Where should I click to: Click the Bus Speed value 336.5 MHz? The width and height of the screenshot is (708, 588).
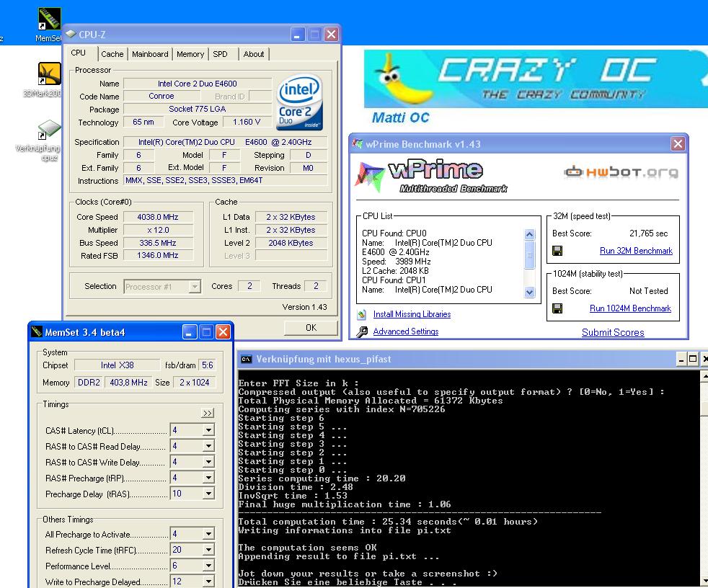pyautogui.click(x=158, y=244)
